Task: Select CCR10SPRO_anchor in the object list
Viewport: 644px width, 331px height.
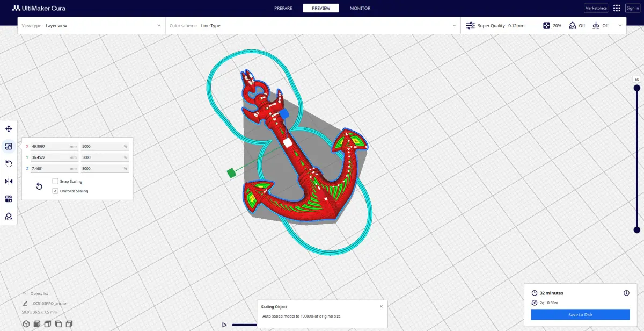Action: coord(50,303)
